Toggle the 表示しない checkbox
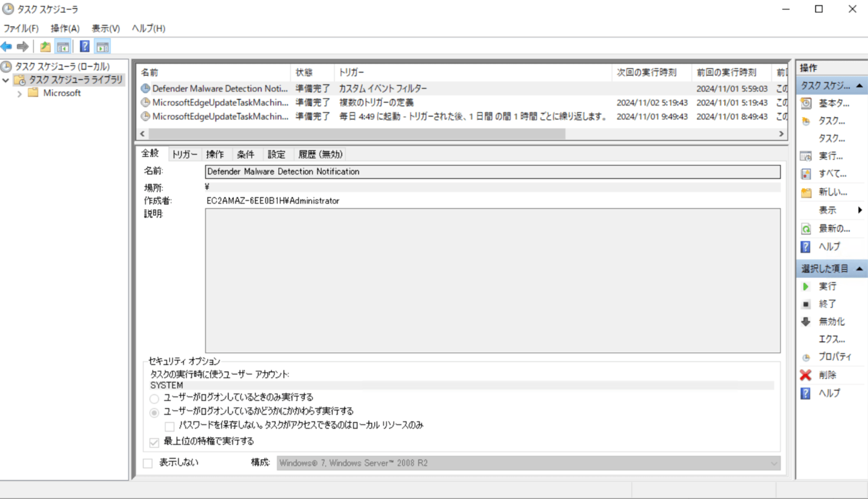 (x=148, y=463)
